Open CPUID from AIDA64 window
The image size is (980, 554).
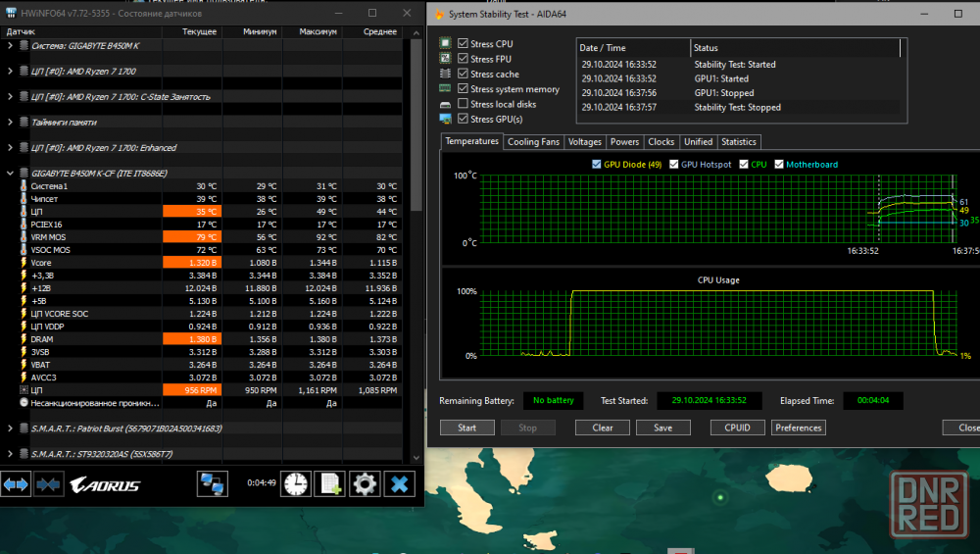point(738,428)
